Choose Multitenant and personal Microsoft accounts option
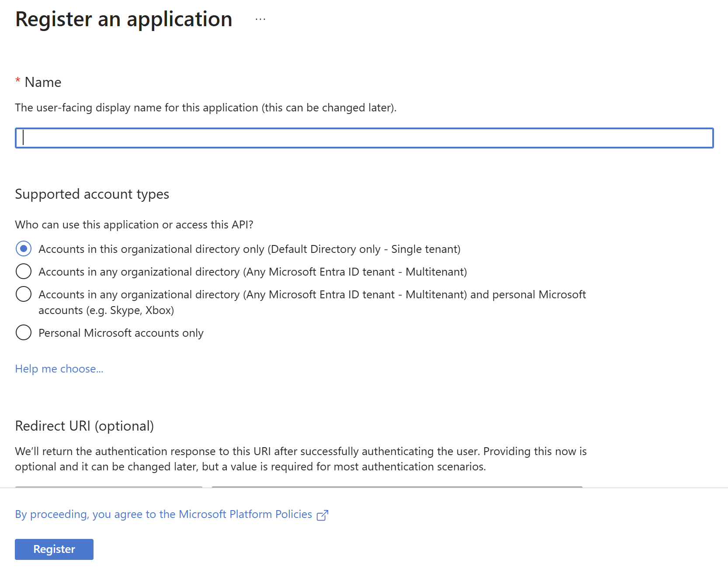The height and width of the screenshot is (573, 728). coord(24,294)
